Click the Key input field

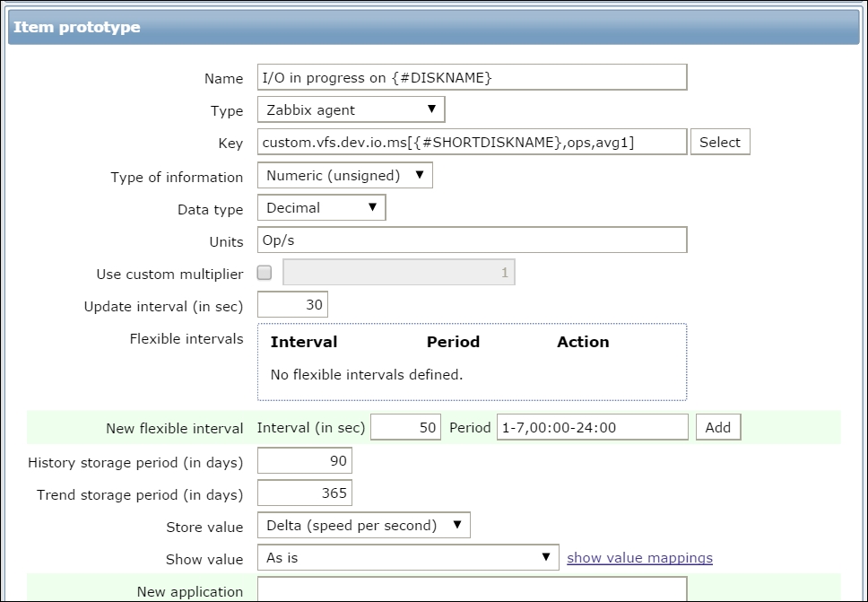click(x=472, y=142)
